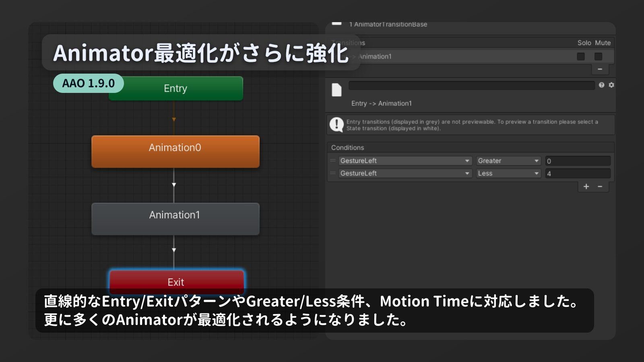Open the Less comparison mode dropdown

508,173
